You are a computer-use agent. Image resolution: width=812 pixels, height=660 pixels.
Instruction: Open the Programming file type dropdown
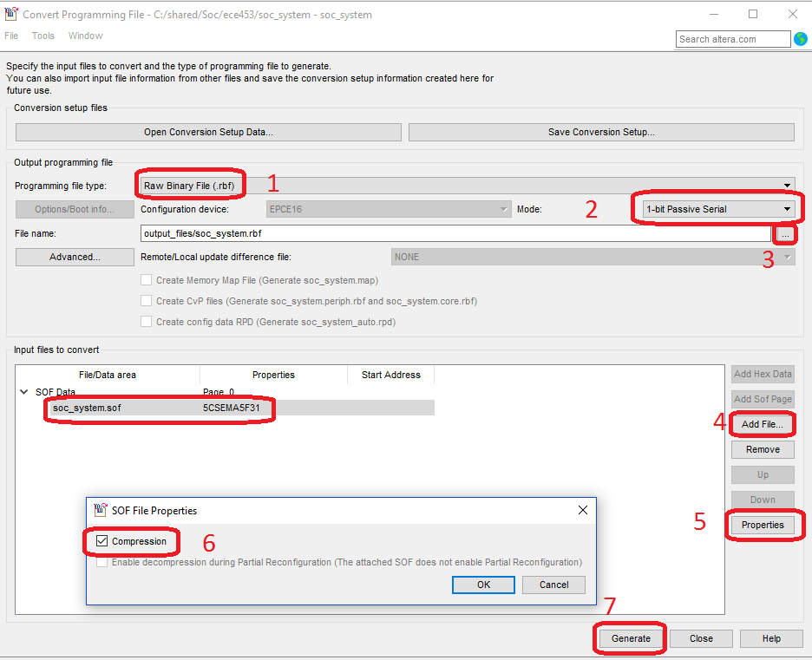pyautogui.click(x=467, y=186)
